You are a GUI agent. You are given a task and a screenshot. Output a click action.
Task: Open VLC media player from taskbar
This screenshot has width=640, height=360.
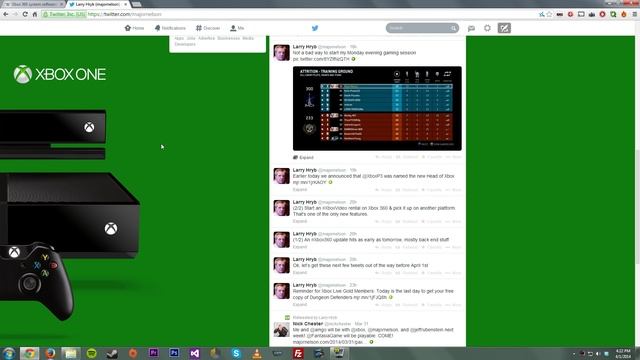point(257,353)
